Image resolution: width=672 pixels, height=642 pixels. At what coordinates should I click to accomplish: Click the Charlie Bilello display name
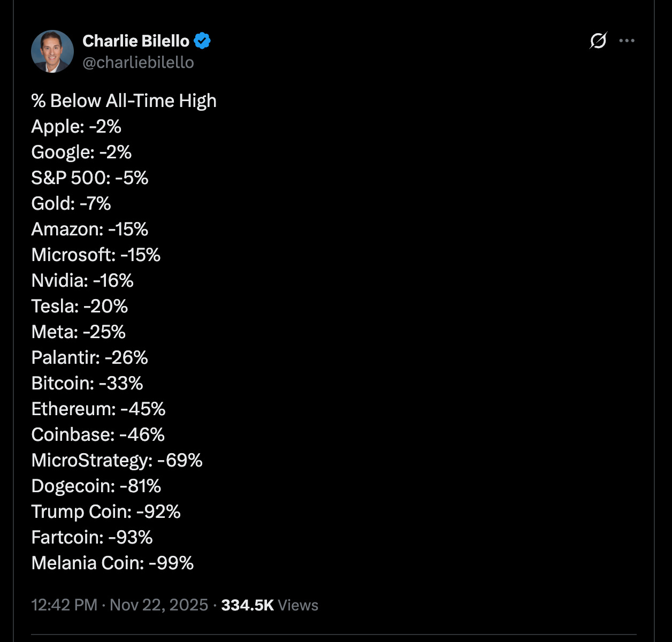coord(136,41)
